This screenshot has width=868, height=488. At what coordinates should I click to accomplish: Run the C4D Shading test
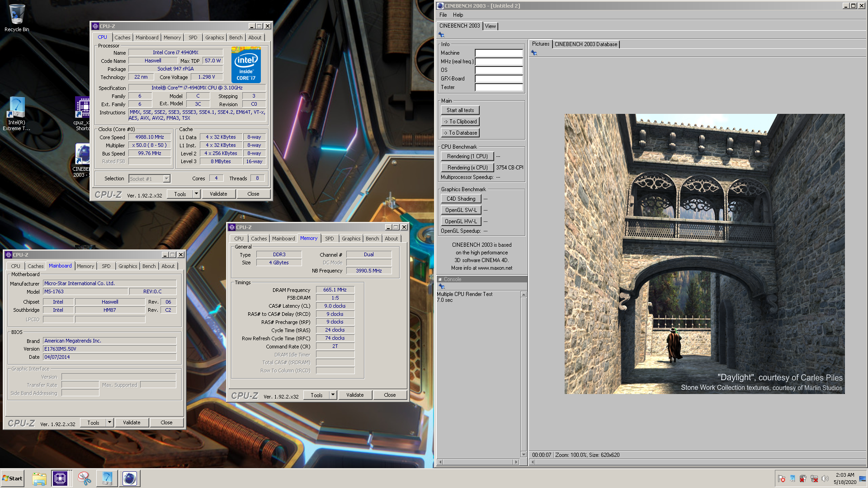pyautogui.click(x=461, y=199)
